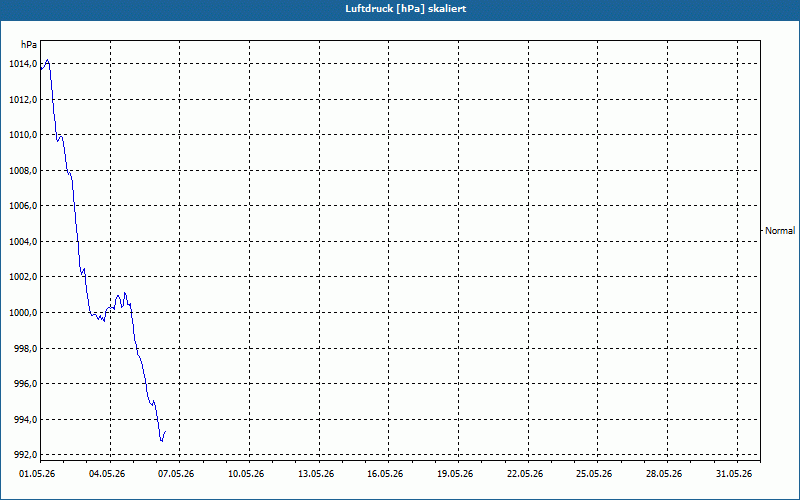Click the chart title 'Luftdruck [hPa] skaliert'
The image size is (800, 500).
pyautogui.click(x=406, y=9)
